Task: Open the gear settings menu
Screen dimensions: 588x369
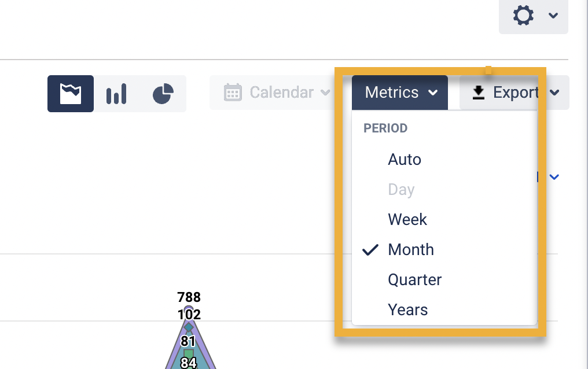Action: coord(523,16)
